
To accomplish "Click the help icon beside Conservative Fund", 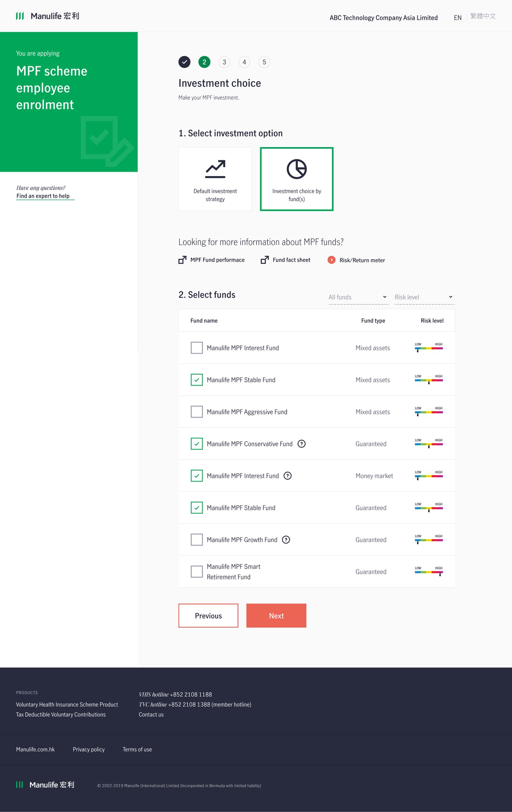I will coord(301,444).
